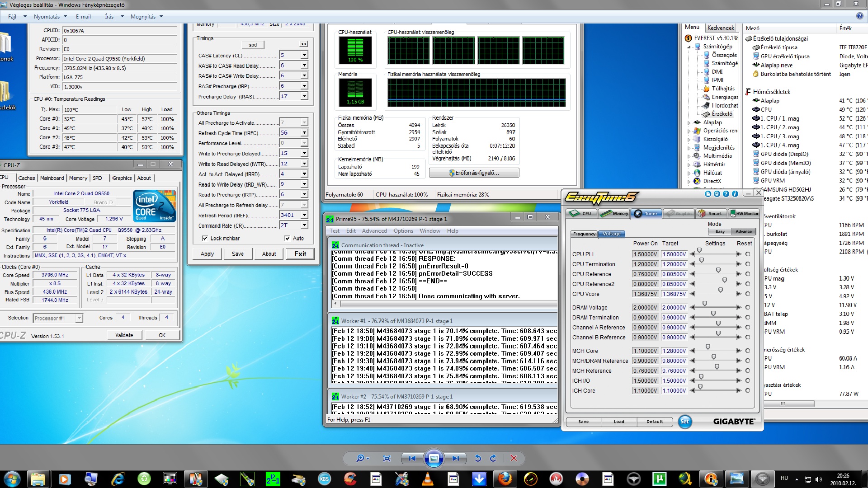Delete the picture with red X

[514, 458]
